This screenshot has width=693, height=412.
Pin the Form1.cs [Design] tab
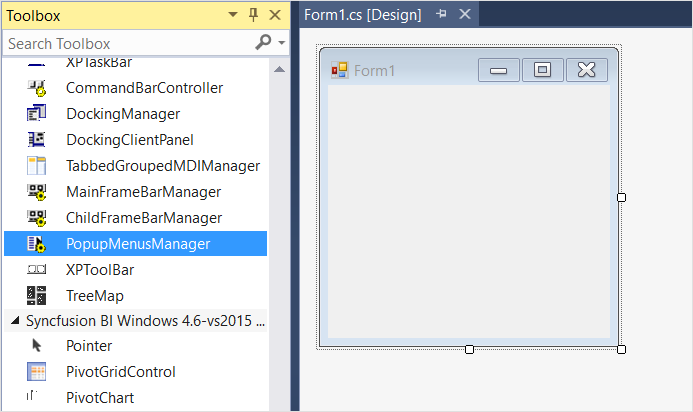(x=441, y=14)
